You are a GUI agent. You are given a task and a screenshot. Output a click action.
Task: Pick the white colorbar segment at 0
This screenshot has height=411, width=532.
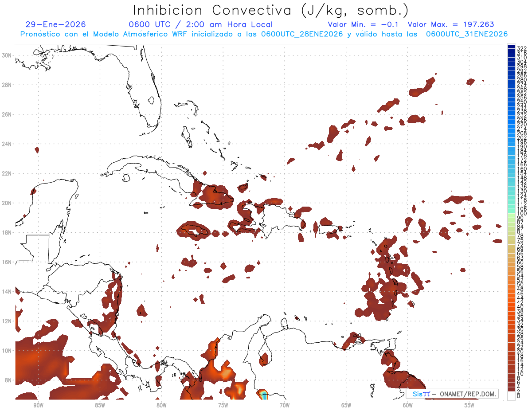click(512, 395)
